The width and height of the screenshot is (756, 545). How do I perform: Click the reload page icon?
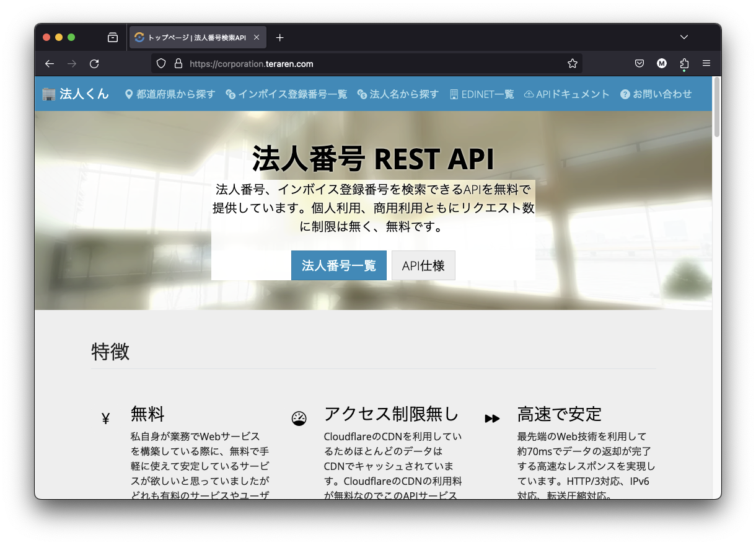(94, 63)
